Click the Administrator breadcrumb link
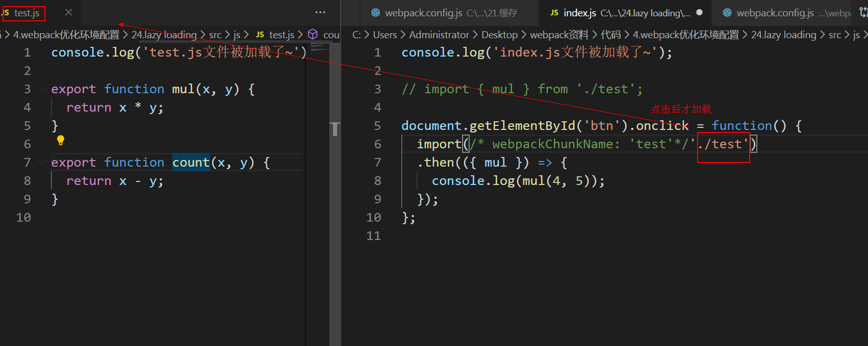This screenshot has width=868, height=346. [x=439, y=35]
